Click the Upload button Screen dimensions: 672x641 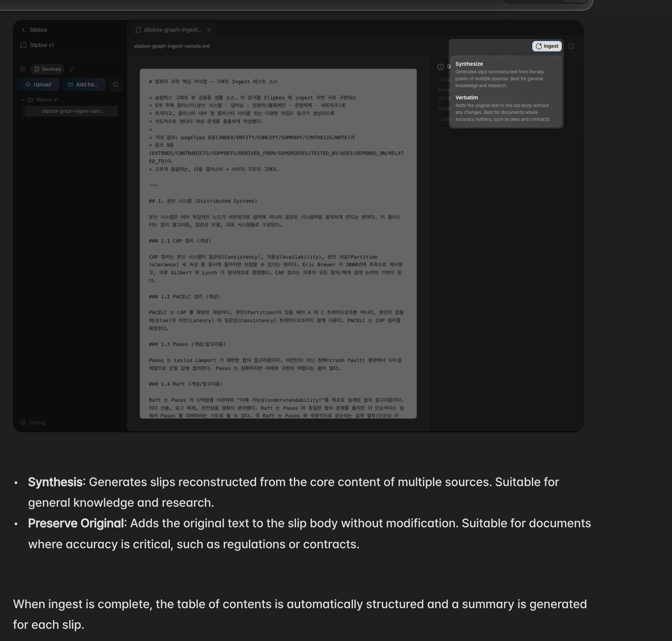[x=38, y=84]
